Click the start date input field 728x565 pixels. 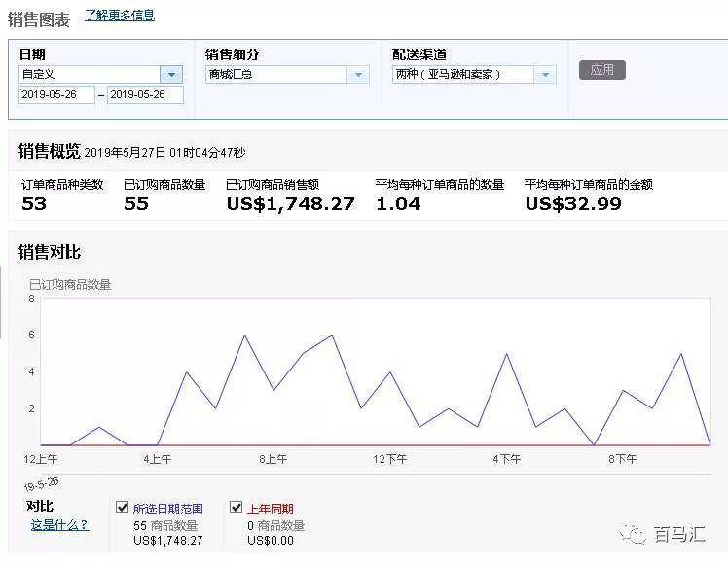[x=56, y=94]
